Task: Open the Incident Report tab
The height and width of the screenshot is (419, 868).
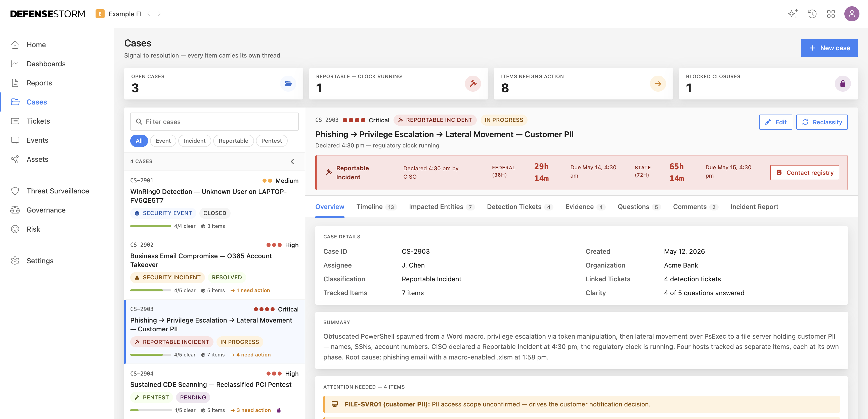Action: [754, 207]
